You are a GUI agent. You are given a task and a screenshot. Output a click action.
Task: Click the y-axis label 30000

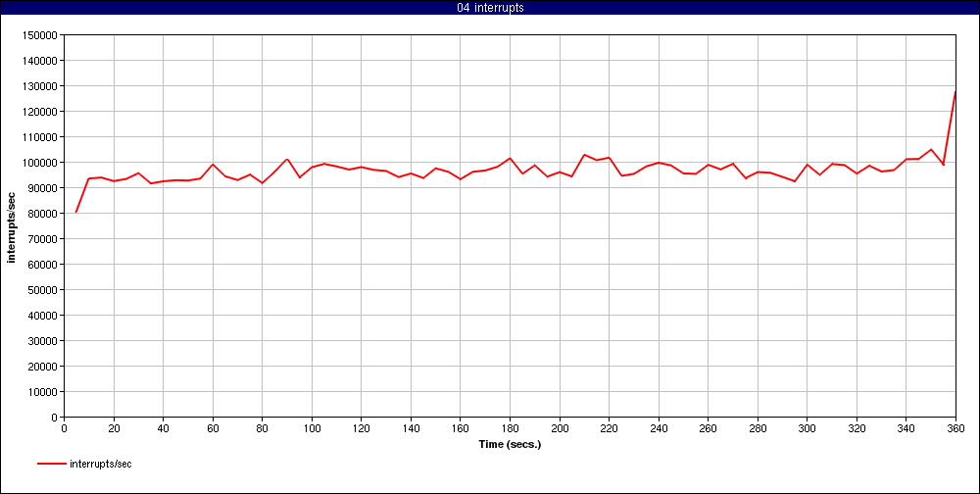click(x=42, y=341)
